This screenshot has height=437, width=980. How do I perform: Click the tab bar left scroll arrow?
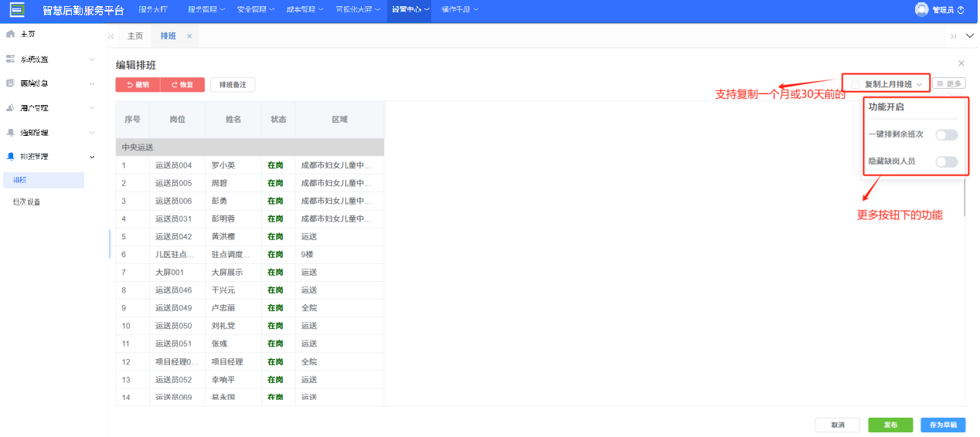pos(112,36)
